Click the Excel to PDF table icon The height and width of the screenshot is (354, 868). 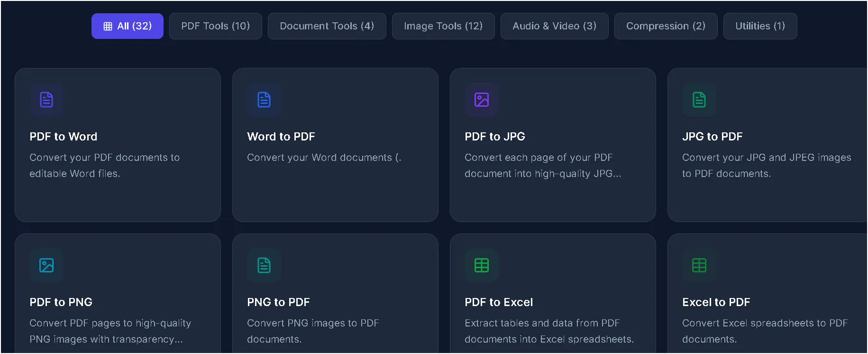point(699,265)
